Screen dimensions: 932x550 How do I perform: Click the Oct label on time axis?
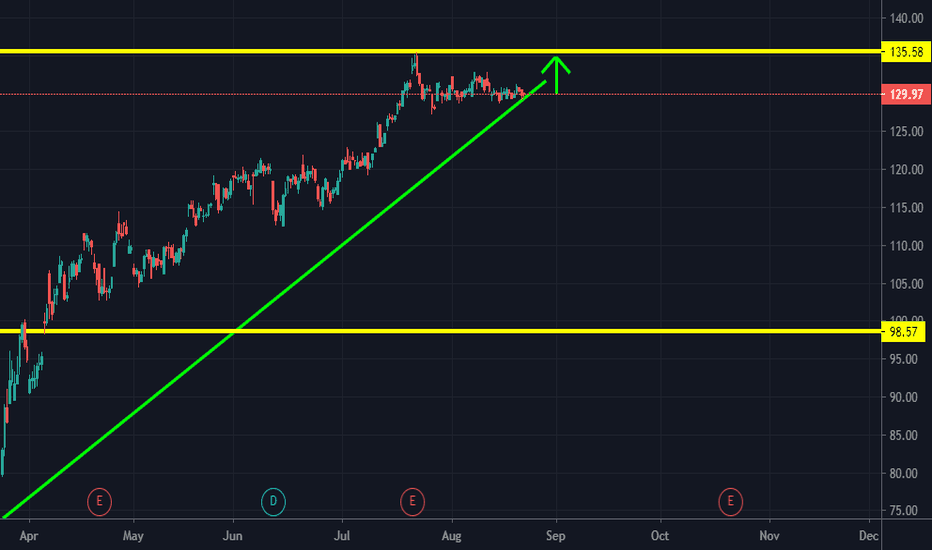point(660,536)
